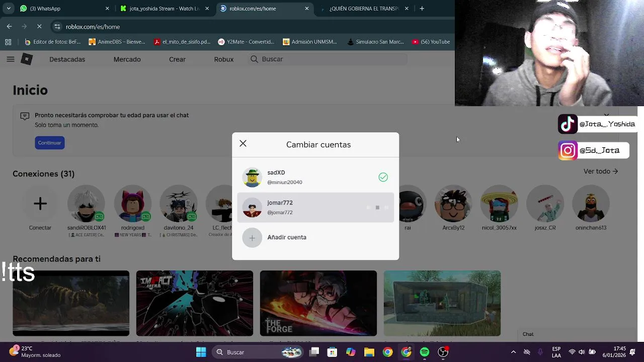Viewport: 644px width, 362px height.
Task: Open the base-building game thumbnail
Action: click(x=442, y=303)
